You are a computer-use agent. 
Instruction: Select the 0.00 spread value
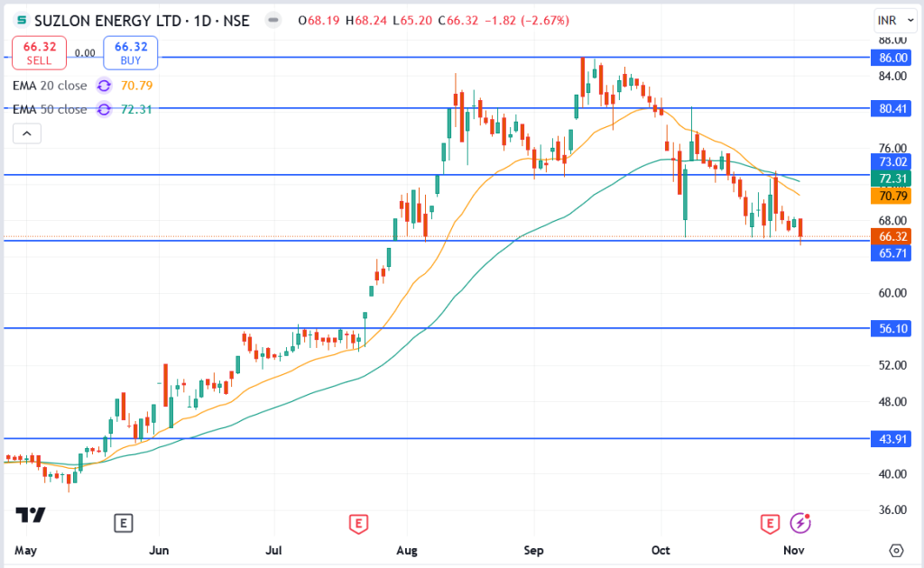pyautogui.click(x=85, y=53)
